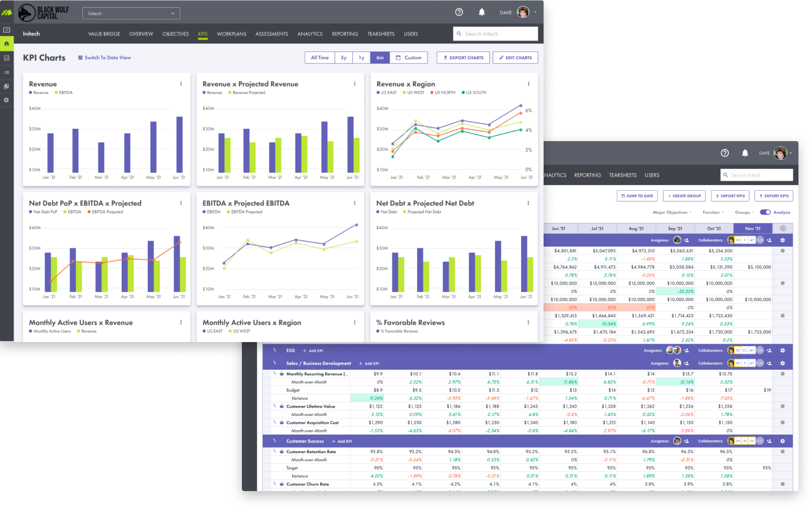Toggle EBITDA legend dot in Revenue chart

point(56,93)
